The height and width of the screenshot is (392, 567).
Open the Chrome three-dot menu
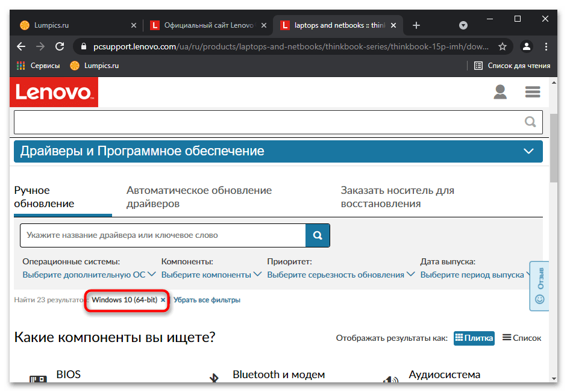point(546,46)
